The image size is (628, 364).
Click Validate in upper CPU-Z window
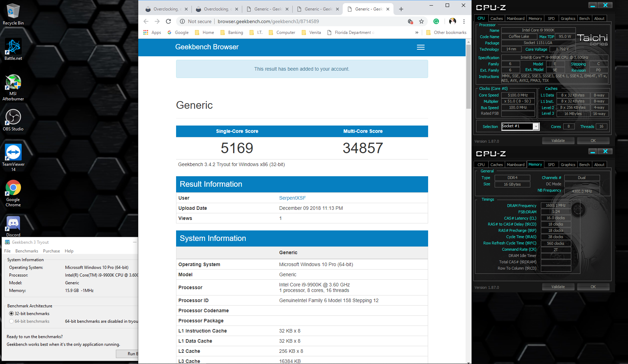[558, 141]
